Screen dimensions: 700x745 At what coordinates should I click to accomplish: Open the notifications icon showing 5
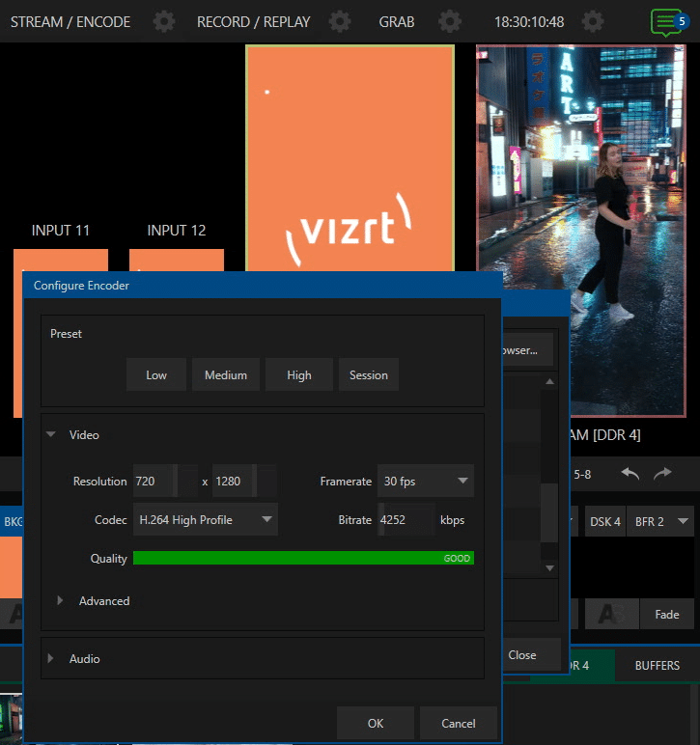coord(666,21)
